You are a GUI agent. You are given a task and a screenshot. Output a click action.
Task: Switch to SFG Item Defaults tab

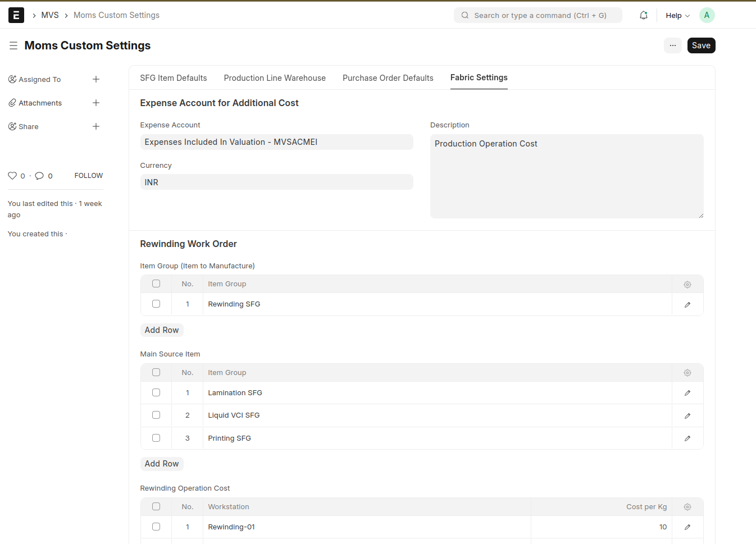[x=174, y=78]
